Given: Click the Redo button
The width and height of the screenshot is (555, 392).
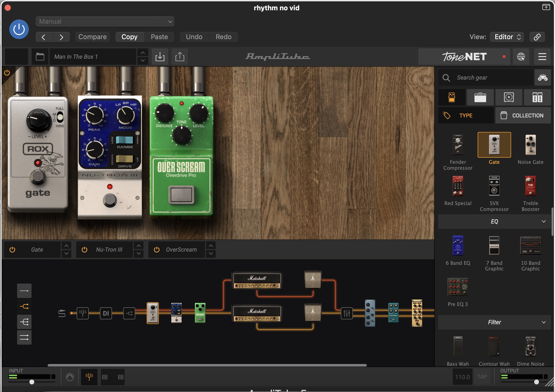Looking at the screenshot, I should (x=223, y=37).
